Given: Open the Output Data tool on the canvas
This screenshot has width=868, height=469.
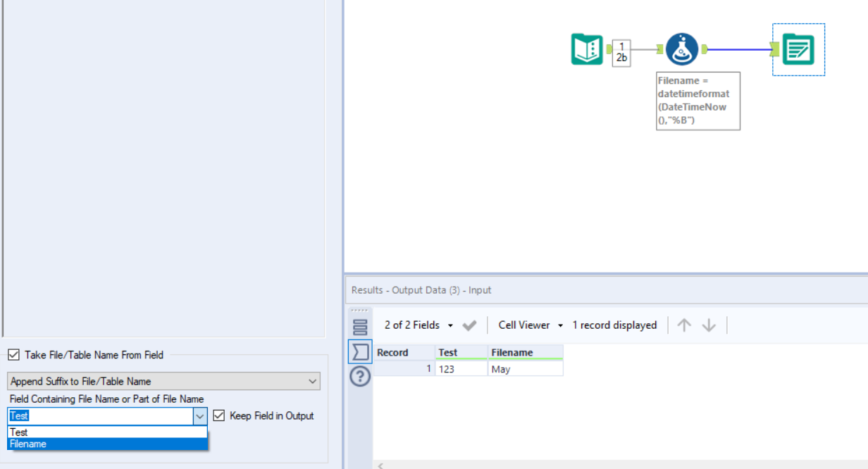Looking at the screenshot, I should [x=798, y=48].
